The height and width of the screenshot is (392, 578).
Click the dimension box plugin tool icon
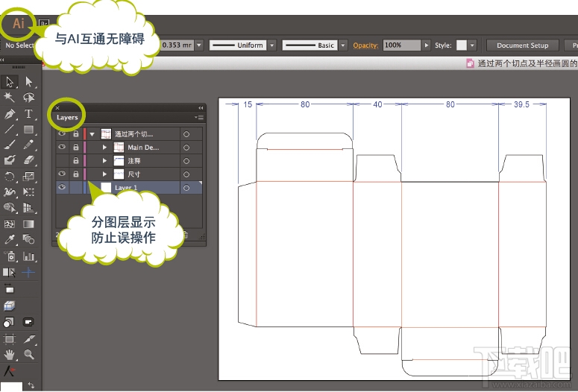(x=9, y=289)
